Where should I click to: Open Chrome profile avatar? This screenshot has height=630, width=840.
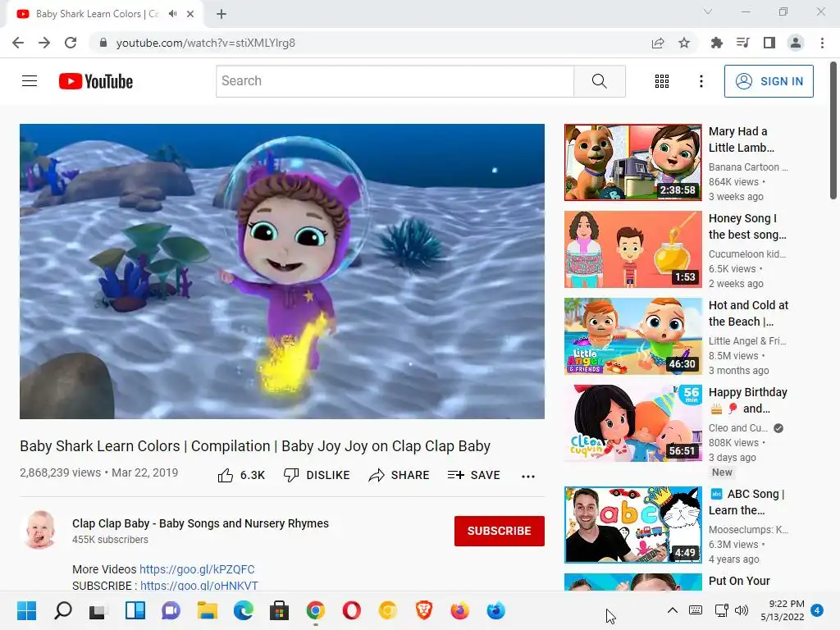[x=796, y=43]
